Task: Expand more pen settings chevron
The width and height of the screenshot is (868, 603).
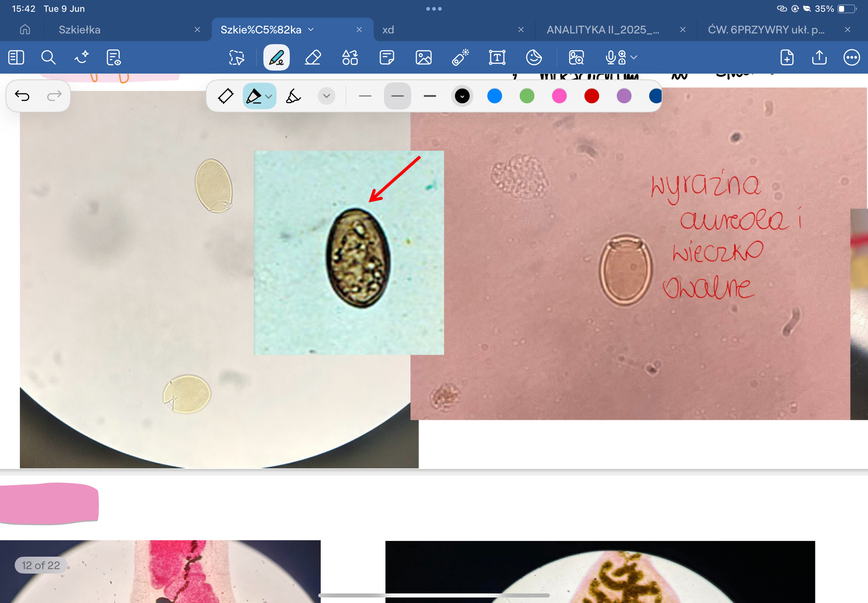Action: click(327, 96)
